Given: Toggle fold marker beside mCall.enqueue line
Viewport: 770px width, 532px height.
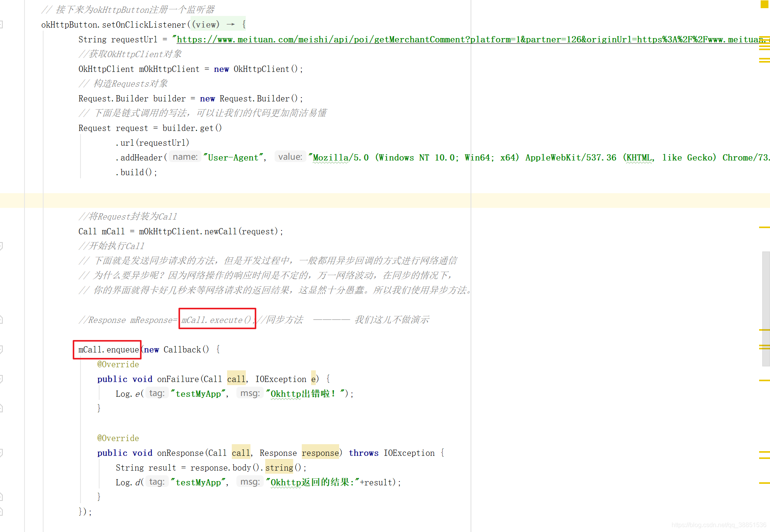Looking at the screenshot, I should (1, 349).
